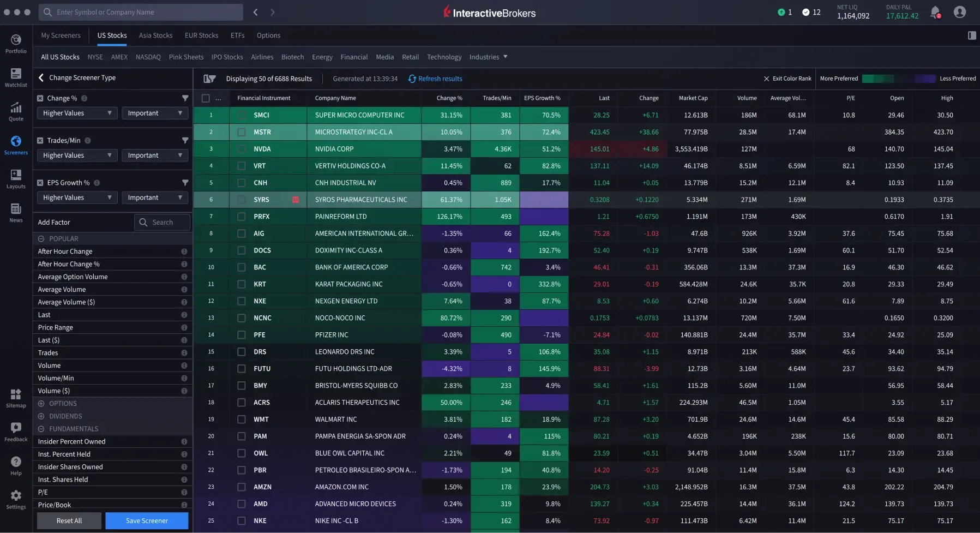Expand the Industries dropdown
The image size is (980, 533).
[488, 57]
